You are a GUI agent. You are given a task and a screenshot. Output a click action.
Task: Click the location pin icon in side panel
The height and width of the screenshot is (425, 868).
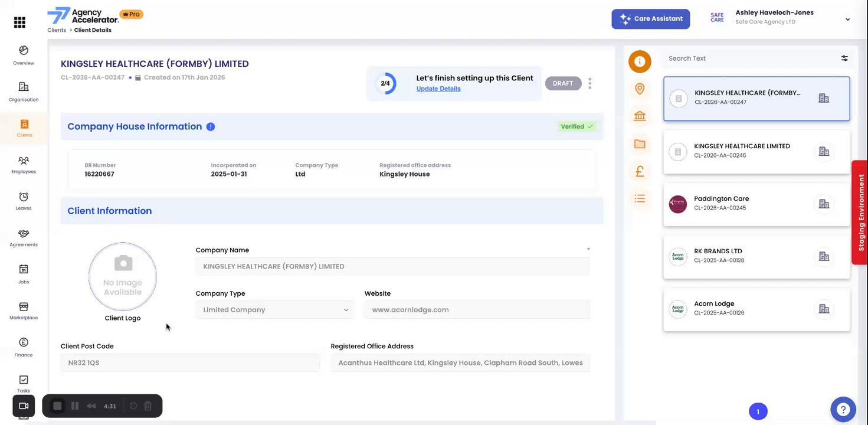click(640, 89)
